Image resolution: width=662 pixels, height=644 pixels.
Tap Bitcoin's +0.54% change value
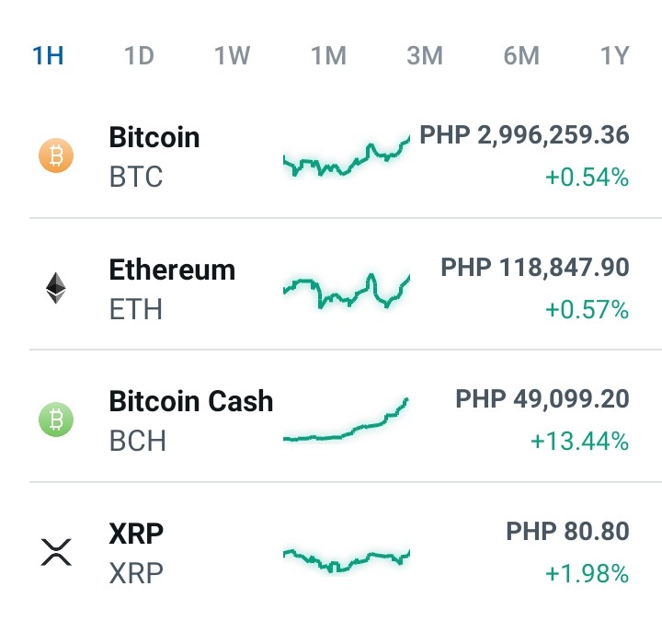[588, 177]
